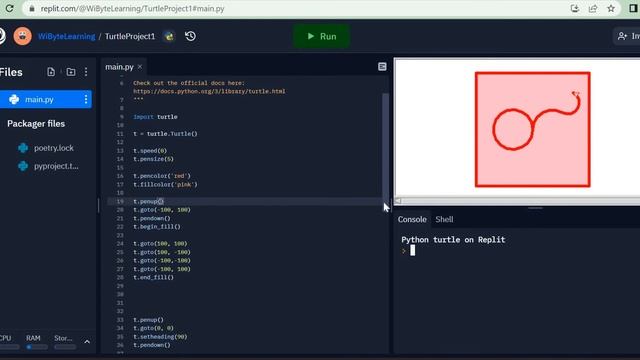The width and height of the screenshot is (640, 360).
Task: Click the t.end_fill() code line
Action: (153, 278)
